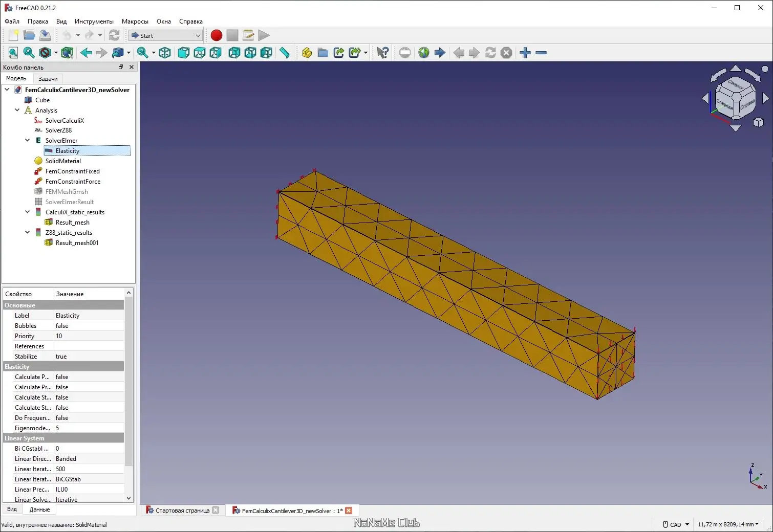Image resolution: width=773 pixels, height=532 pixels.
Task: Select SolverCalculiX in the tree
Action: (65, 120)
